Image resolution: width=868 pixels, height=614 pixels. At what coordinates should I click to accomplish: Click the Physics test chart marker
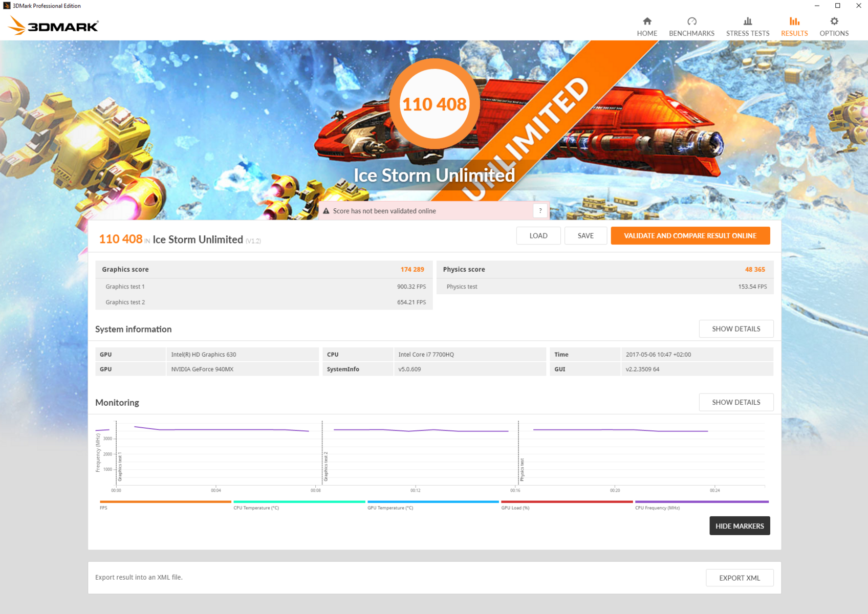pos(522,470)
